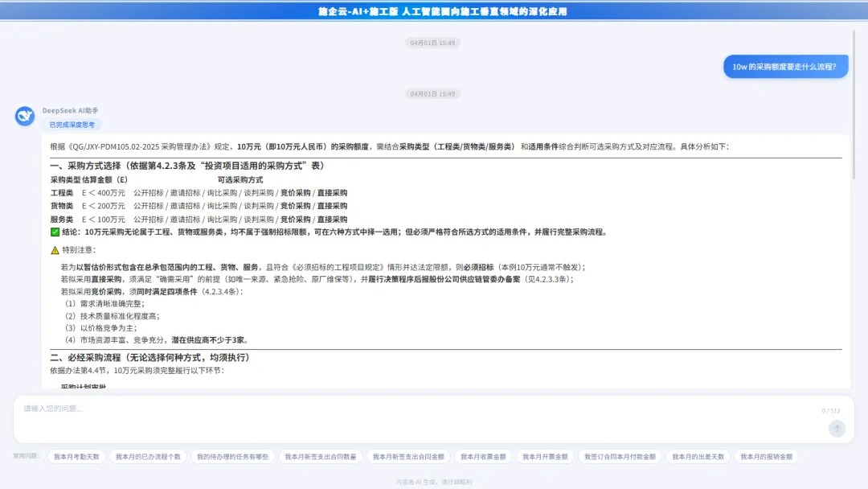Select the 我本月开票金额 quick question
Image resolution: width=868 pixels, height=489 pixels.
coord(546,455)
